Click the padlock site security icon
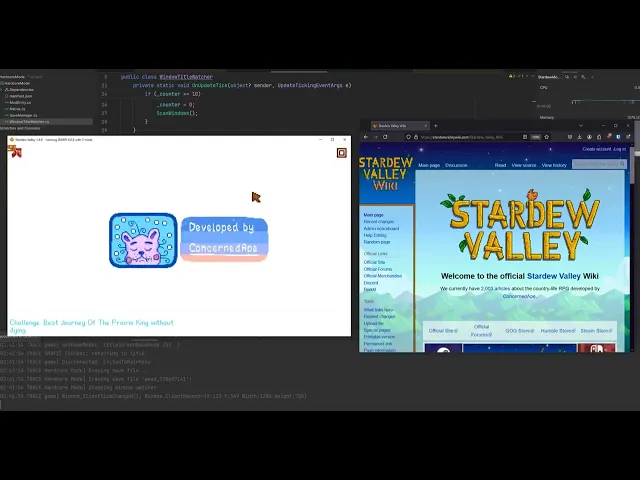Viewport: 640px width, 480px height. pos(416,137)
